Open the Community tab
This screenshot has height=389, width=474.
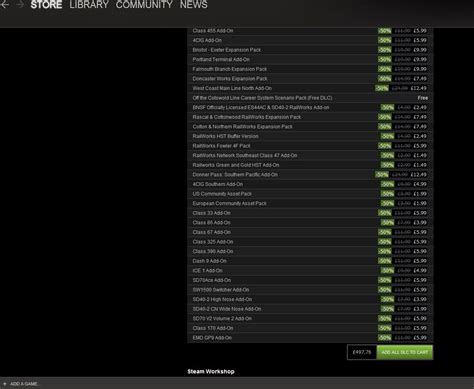point(144,5)
